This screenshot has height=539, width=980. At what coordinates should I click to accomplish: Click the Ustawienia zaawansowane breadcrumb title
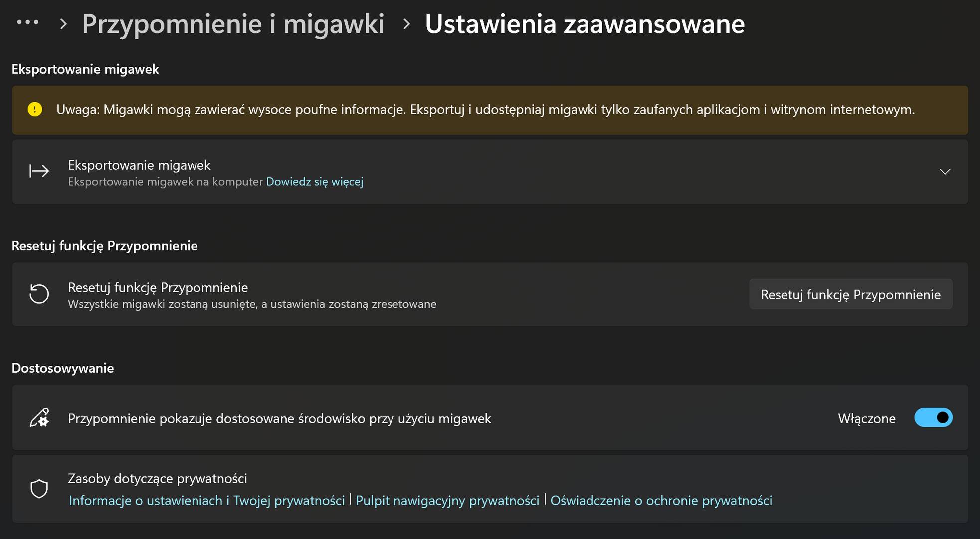[x=585, y=24]
